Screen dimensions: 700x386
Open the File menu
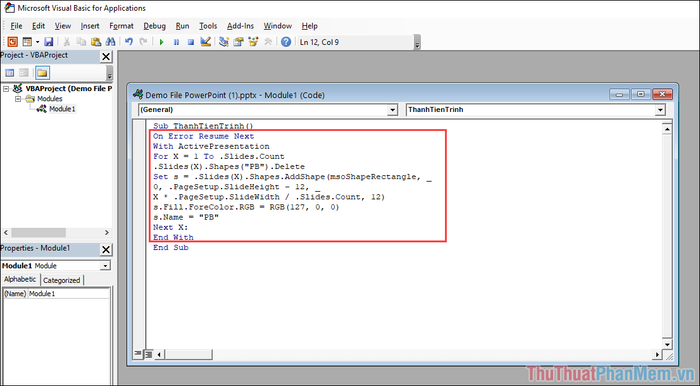pos(16,26)
